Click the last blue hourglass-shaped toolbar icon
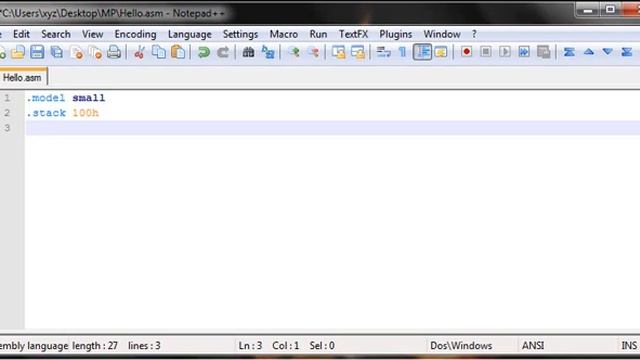640x360 pixels. [627, 52]
